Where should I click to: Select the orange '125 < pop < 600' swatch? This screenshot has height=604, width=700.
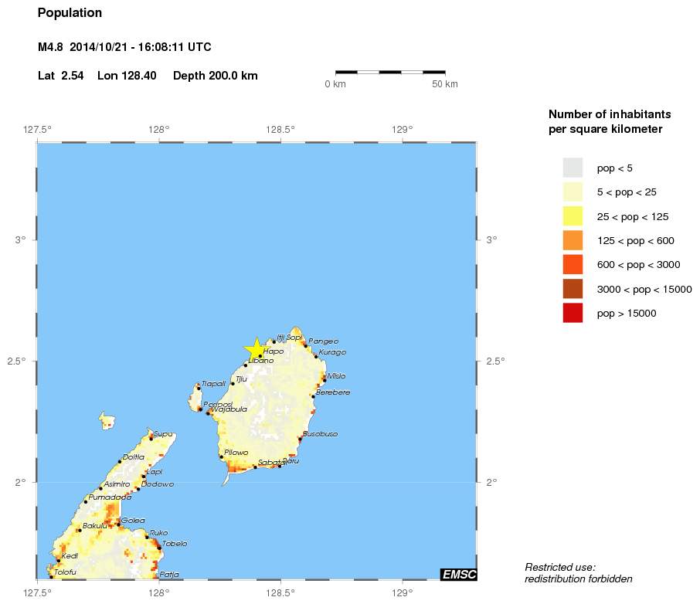[573, 240]
